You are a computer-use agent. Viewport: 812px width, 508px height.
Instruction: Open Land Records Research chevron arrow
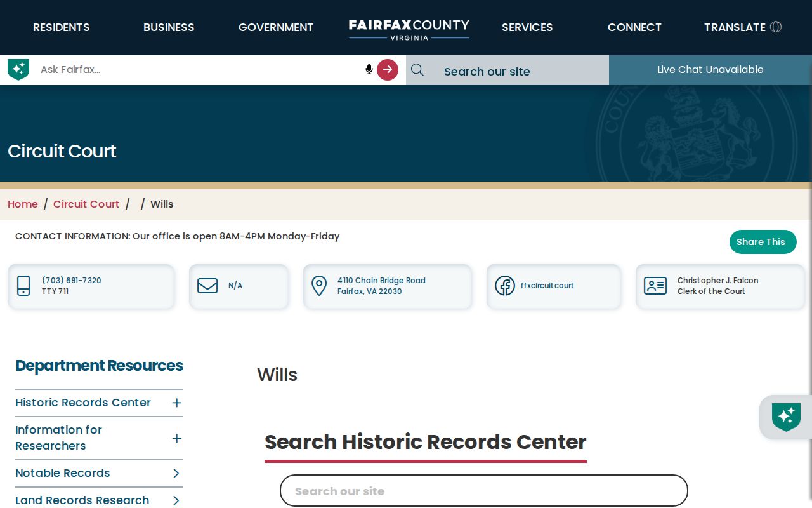[x=176, y=500]
